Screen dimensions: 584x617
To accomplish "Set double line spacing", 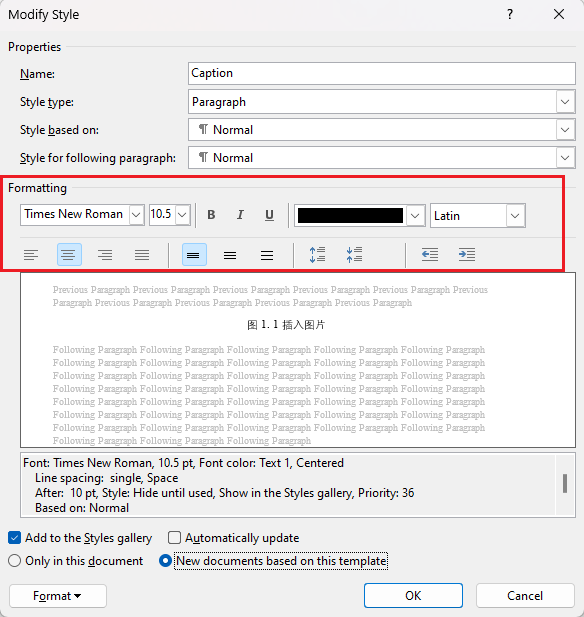I will tap(267, 255).
